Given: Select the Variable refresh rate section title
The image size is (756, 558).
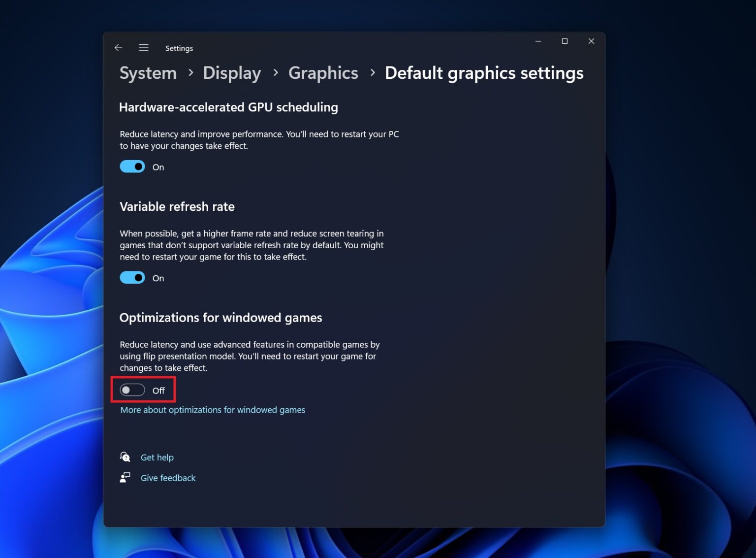Looking at the screenshot, I should coord(177,206).
